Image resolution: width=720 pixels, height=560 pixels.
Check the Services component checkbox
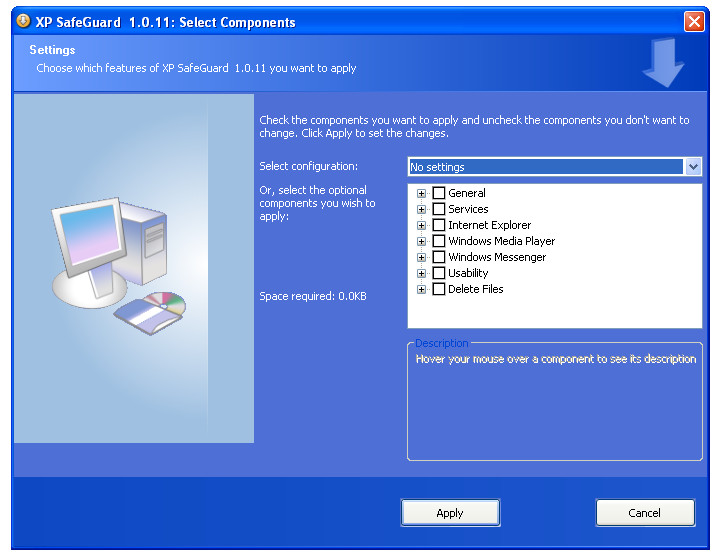tap(439, 209)
